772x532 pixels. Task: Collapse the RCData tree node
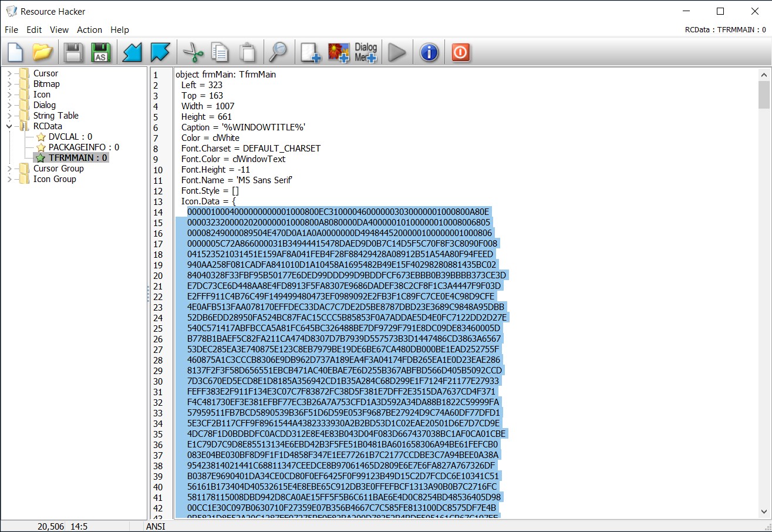point(9,126)
